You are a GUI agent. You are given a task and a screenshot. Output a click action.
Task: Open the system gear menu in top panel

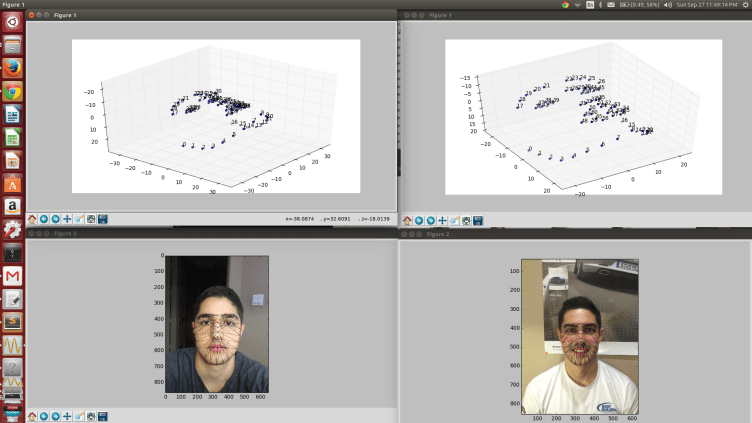tap(743, 5)
